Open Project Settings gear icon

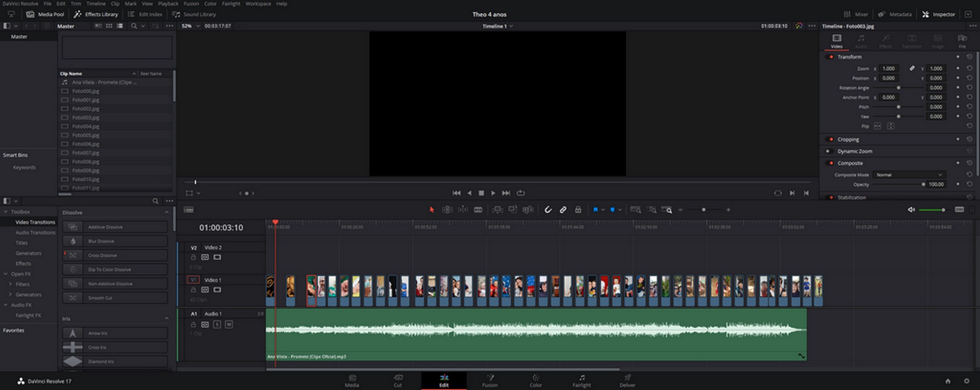click(x=967, y=381)
